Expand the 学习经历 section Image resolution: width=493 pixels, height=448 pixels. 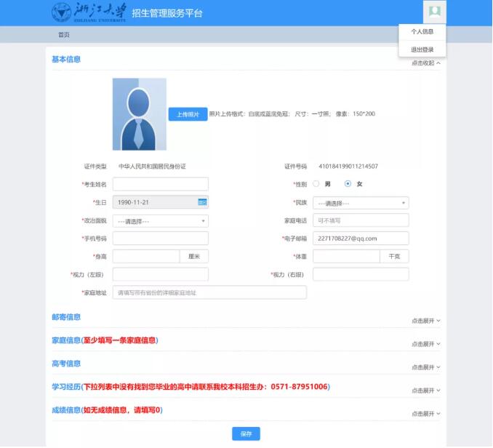425,391
